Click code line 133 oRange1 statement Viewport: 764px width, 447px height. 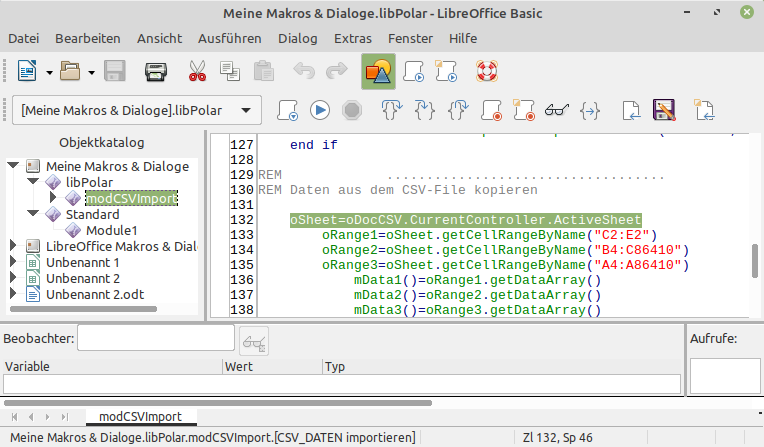489,235
